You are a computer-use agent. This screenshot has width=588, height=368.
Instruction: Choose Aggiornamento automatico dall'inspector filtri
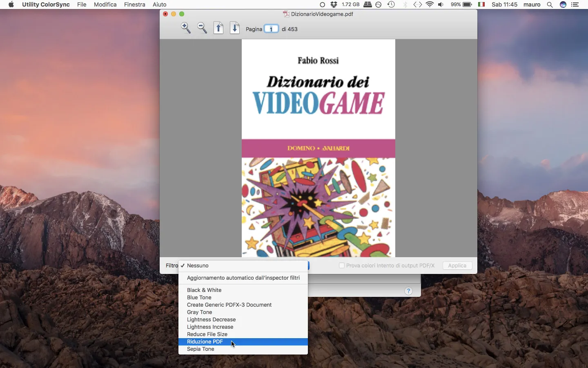(x=243, y=278)
